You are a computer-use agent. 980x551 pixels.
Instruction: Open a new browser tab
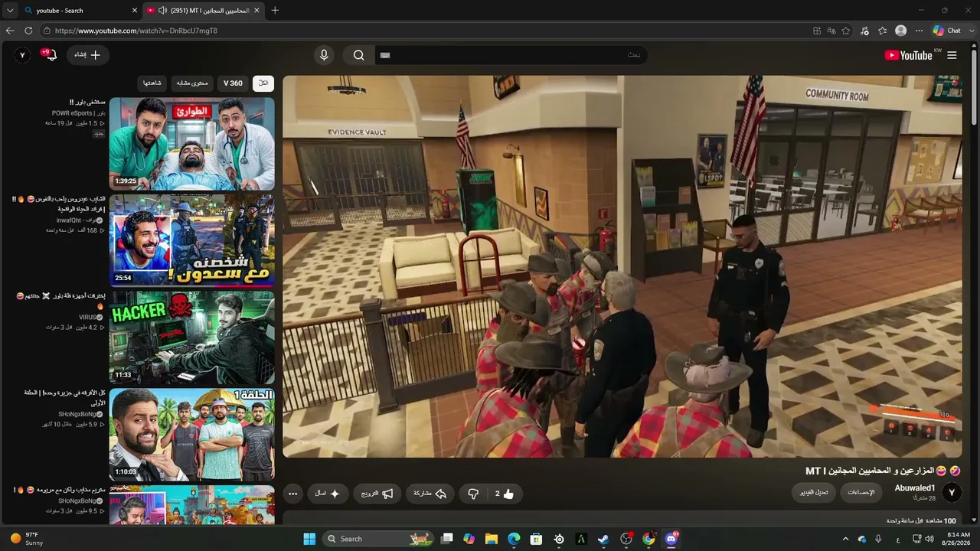point(275,11)
